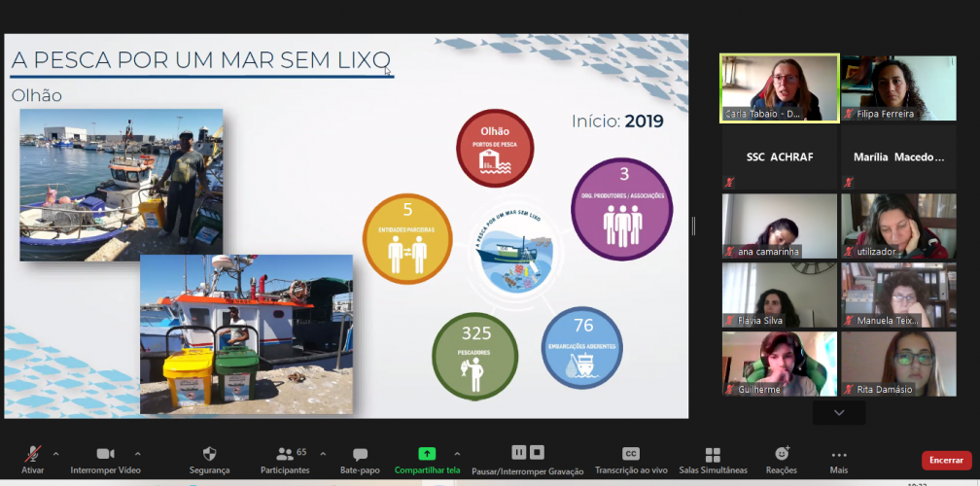Select Guilherme's video tile
This screenshot has height=486, width=980.
780,364
